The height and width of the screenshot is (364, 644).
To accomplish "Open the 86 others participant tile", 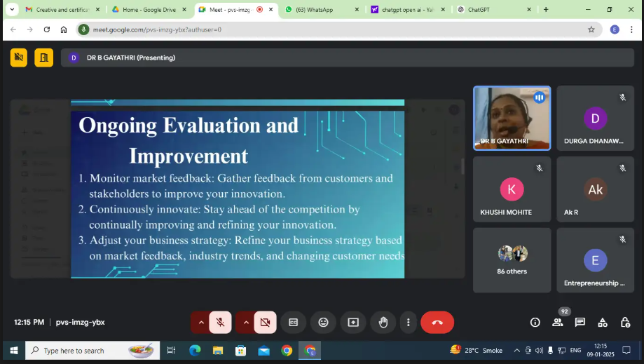I will tap(512, 259).
